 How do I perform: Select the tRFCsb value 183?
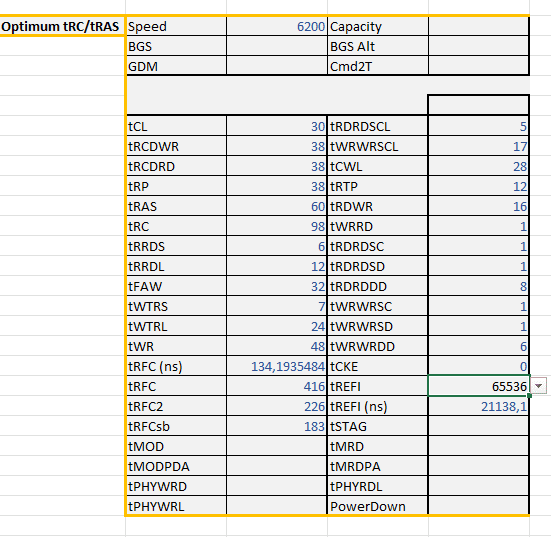click(277, 426)
